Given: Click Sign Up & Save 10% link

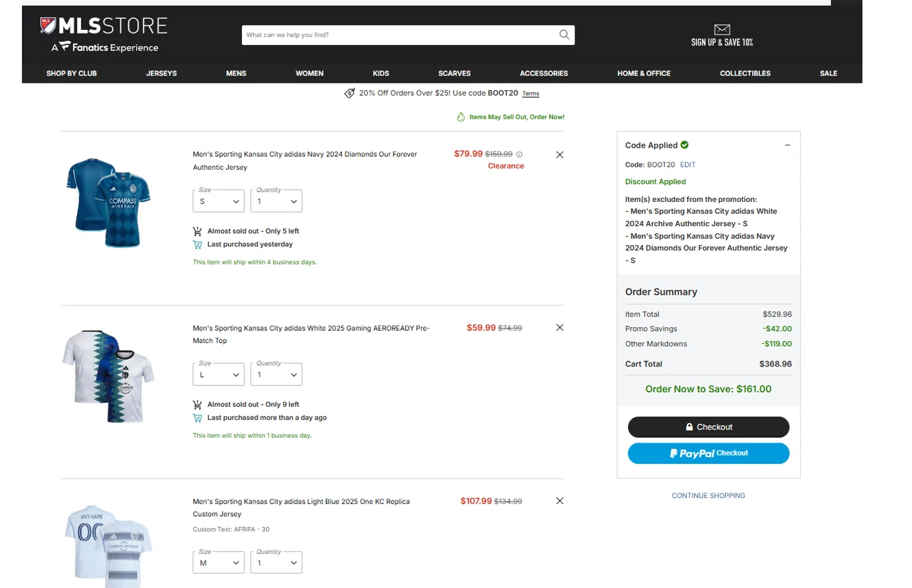Looking at the screenshot, I should [722, 43].
